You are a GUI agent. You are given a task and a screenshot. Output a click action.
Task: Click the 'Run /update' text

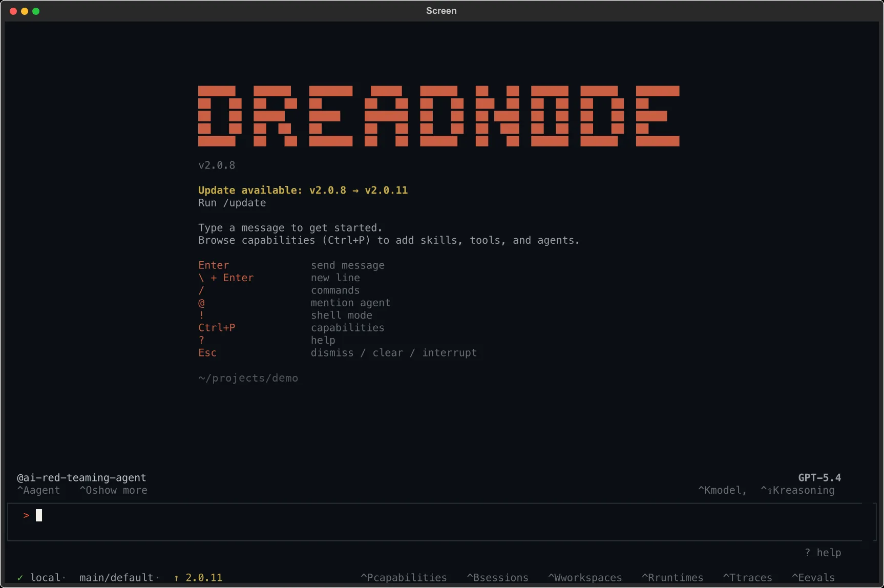(232, 203)
